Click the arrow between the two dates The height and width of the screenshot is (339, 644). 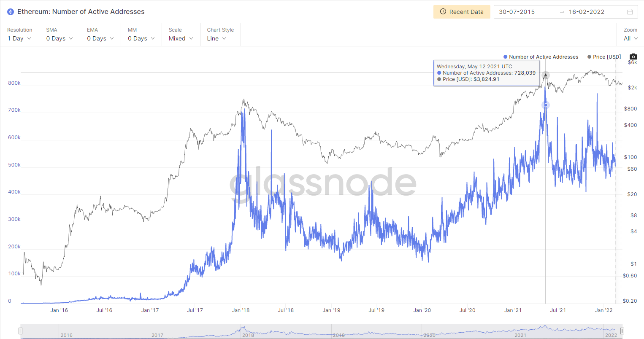[x=562, y=12]
